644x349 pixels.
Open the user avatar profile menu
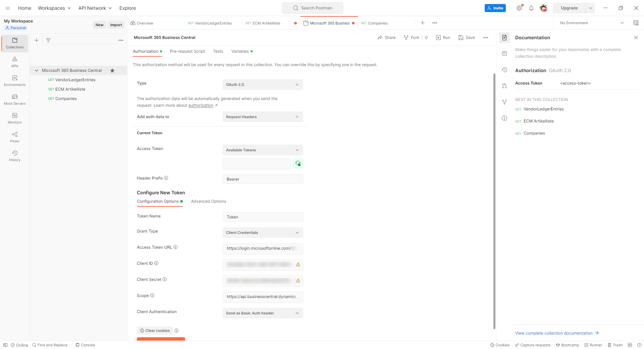(543, 8)
